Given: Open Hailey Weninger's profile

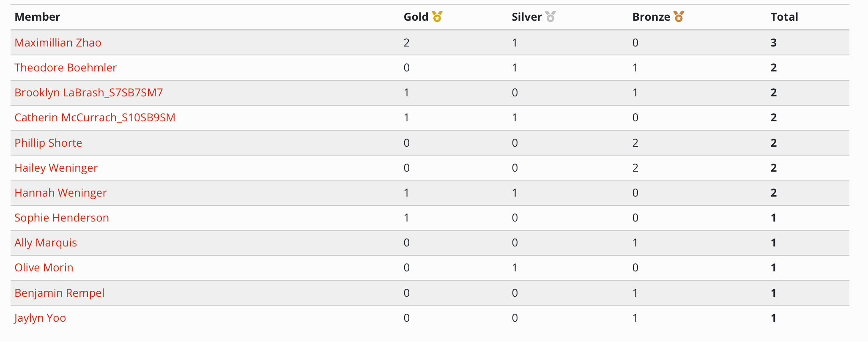Looking at the screenshot, I should coord(56,168).
